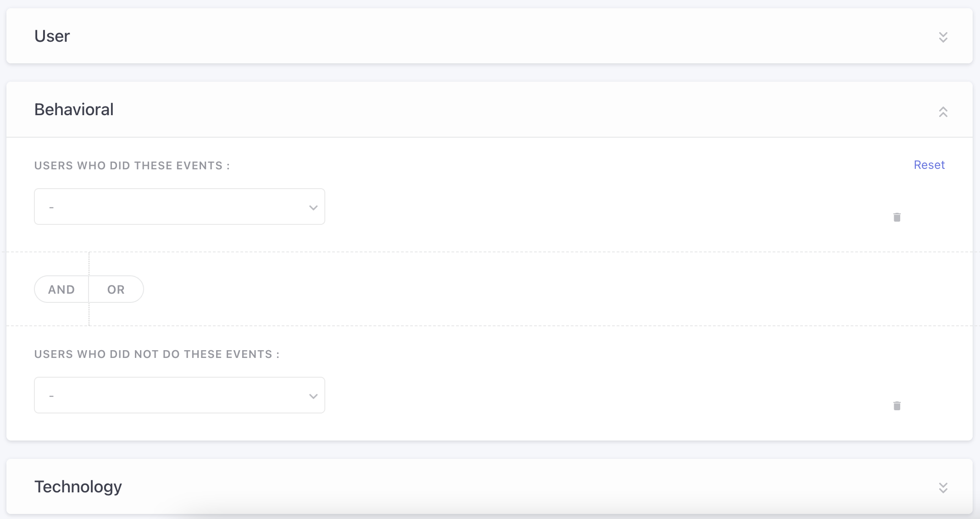The image size is (980, 519).
Task: Click the 'Users who did these events' label
Action: (132, 166)
